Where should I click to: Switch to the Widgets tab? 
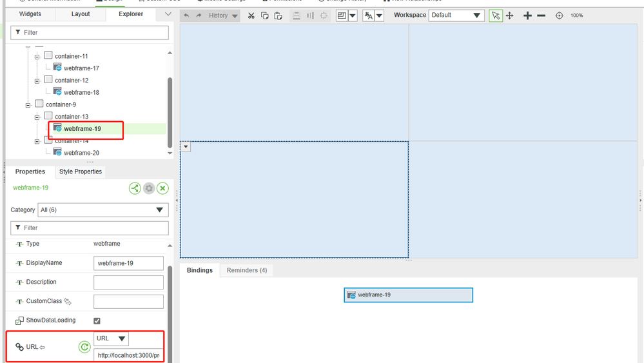pyautogui.click(x=30, y=14)
